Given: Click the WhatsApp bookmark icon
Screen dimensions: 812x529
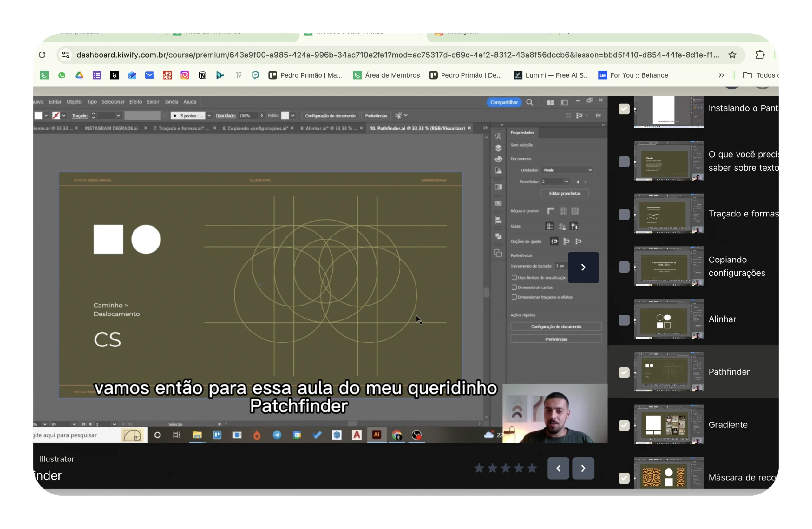Looking at the screenshot, I should coord(62,75).
